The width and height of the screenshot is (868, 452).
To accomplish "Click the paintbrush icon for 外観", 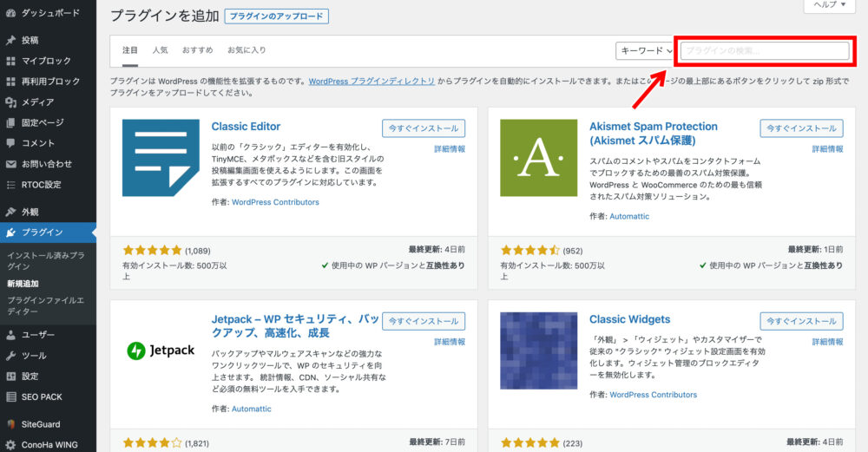I will coord(10,212).
